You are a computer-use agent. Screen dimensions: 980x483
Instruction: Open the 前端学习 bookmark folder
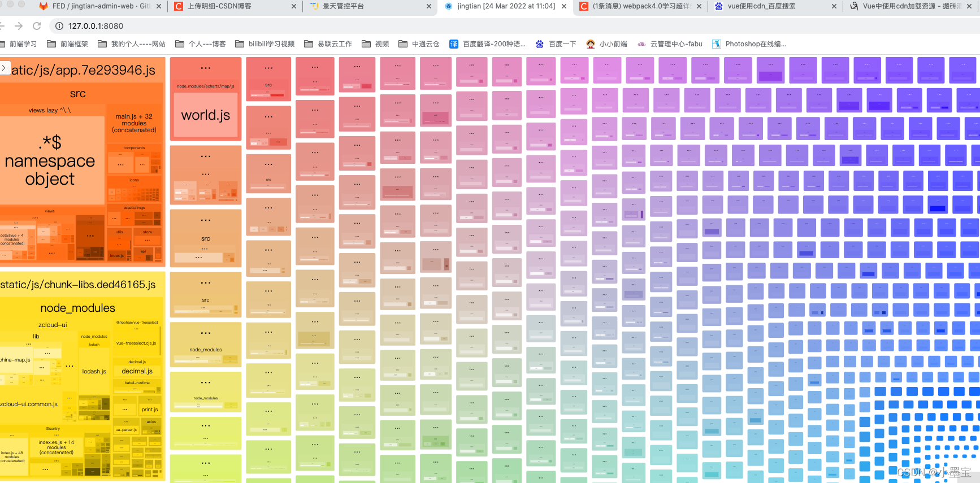click(19, 44)
